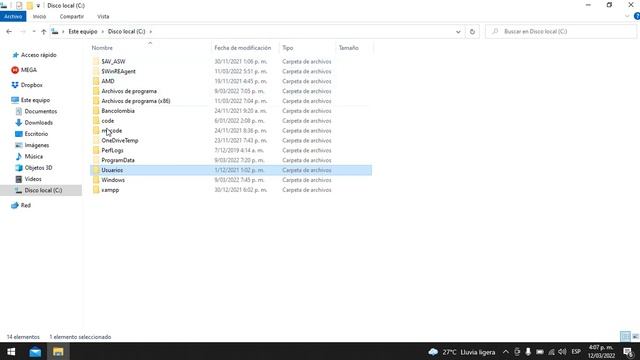Open the notification center icon
This screenshot has width=640, height=360.
628,352
